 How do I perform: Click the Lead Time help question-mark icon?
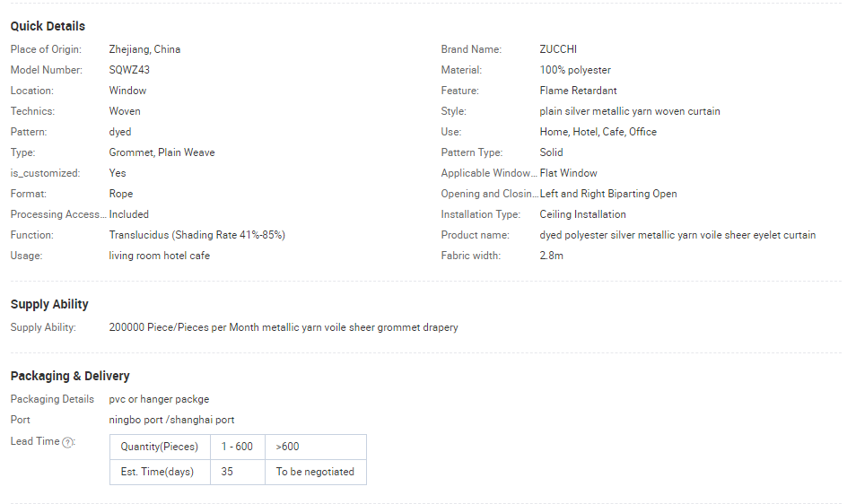click(x=68, y=442)
